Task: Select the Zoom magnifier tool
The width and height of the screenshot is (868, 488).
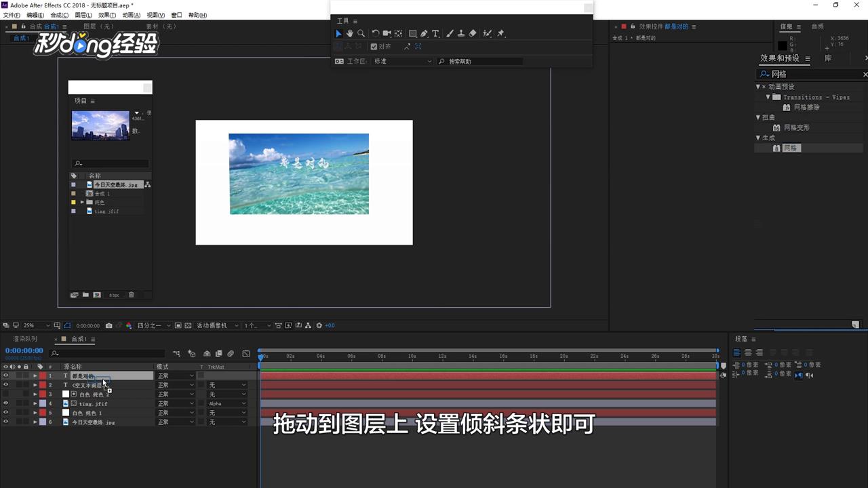Action: pos(361,33)
